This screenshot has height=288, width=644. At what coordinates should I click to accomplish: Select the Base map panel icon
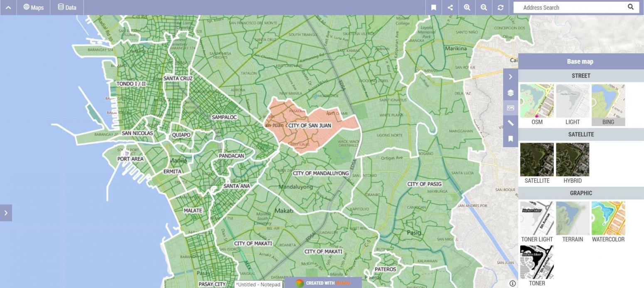(510, 107)
